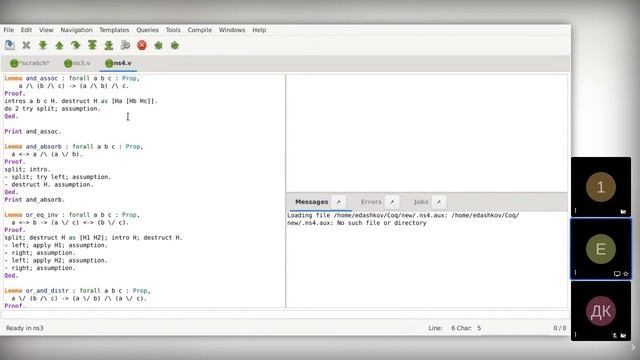Open the Navigation menu

(x=76, y=30)
